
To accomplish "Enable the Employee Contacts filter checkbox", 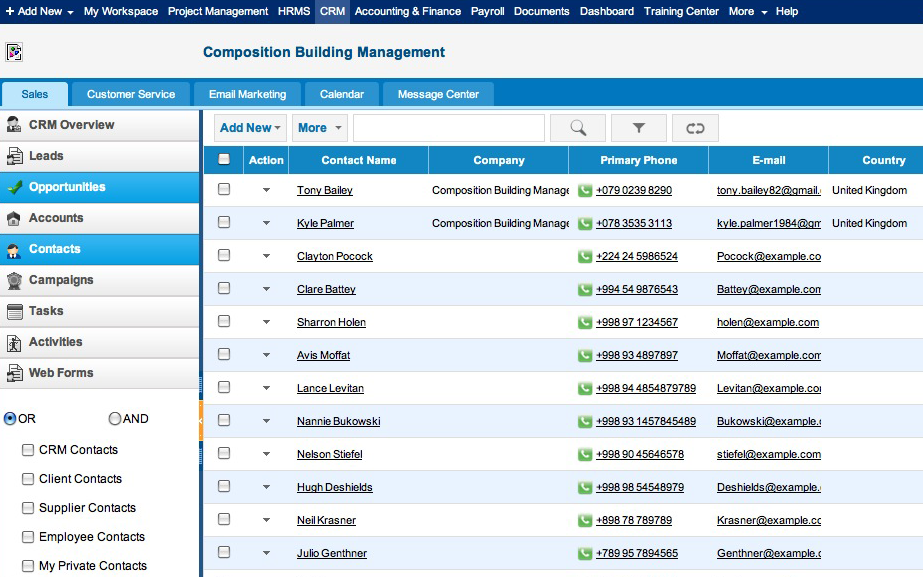I will (28, 537).
